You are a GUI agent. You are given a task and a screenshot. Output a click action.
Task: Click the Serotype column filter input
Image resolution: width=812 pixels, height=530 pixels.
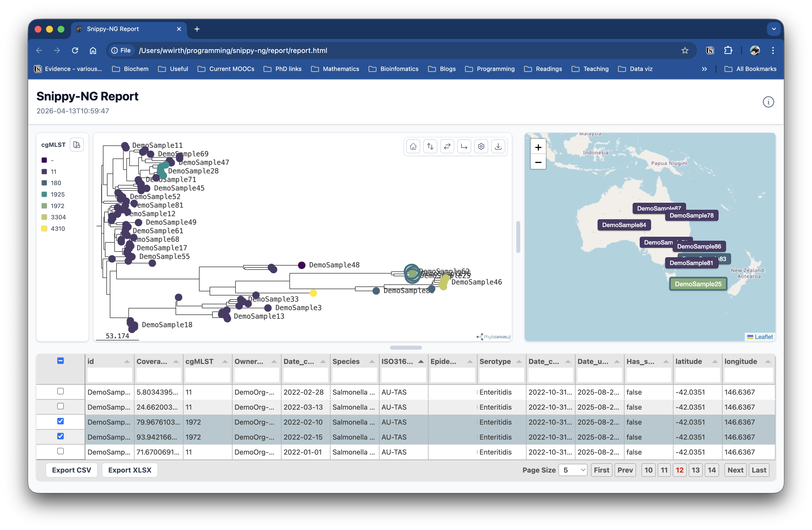(x=501, y=375)
